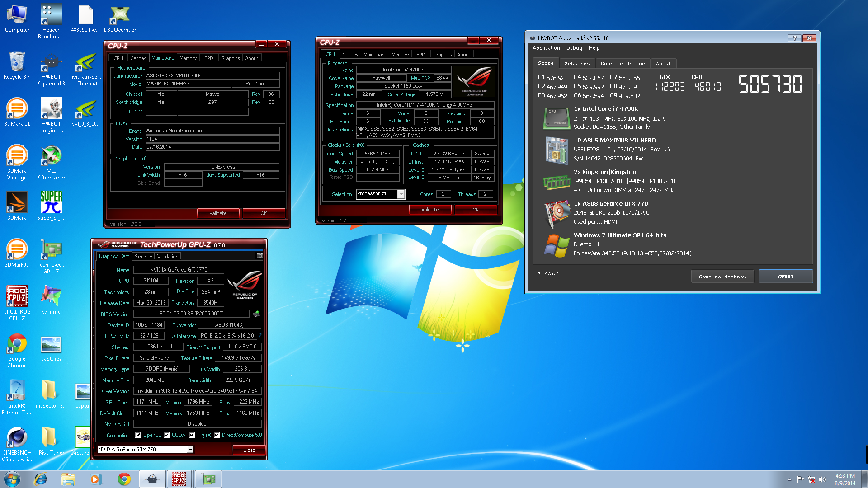Open TechPowerUp GPU-Z desktop shortcut
The image size is (868, 488).
[51, 257]
